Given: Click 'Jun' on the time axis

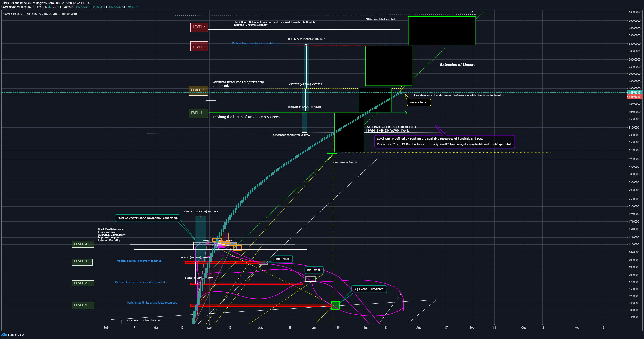Looking at the screenshot, I should click(314, 328).
